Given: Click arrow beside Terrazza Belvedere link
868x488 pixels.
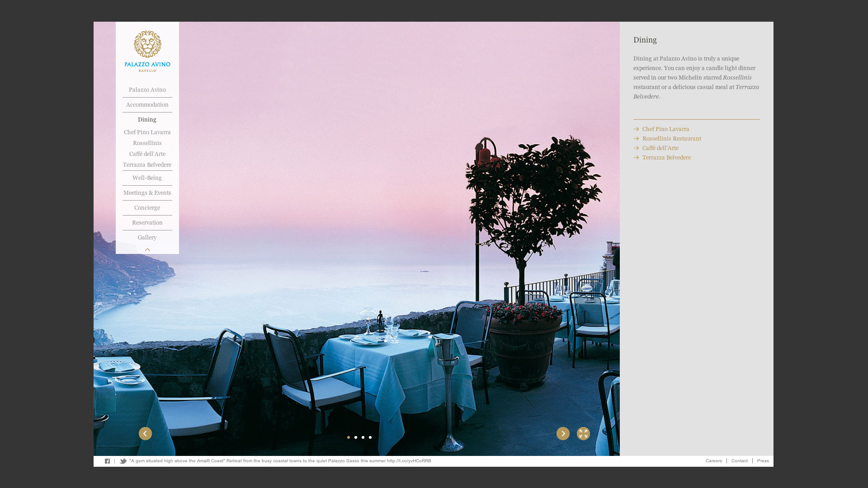Looking at the screenshot, I should click(x=636, y=158).
